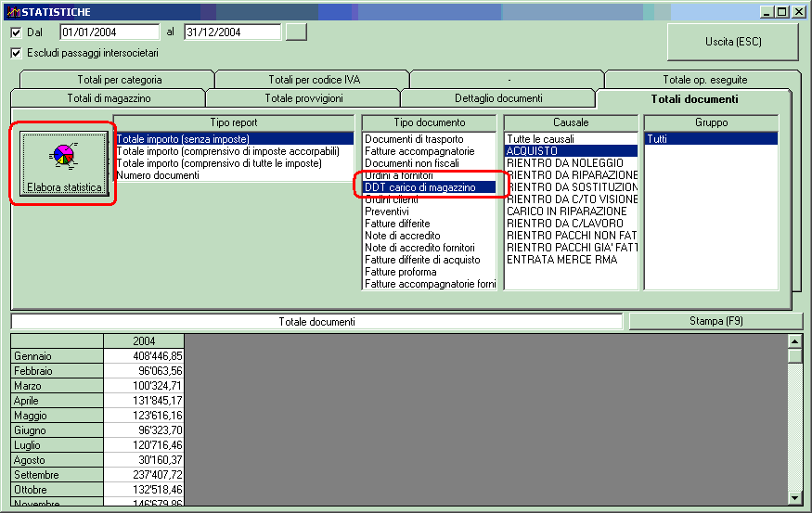Select DDT carico di magazzino
Screen dimensions: 812x513
(x=430, y=187)
